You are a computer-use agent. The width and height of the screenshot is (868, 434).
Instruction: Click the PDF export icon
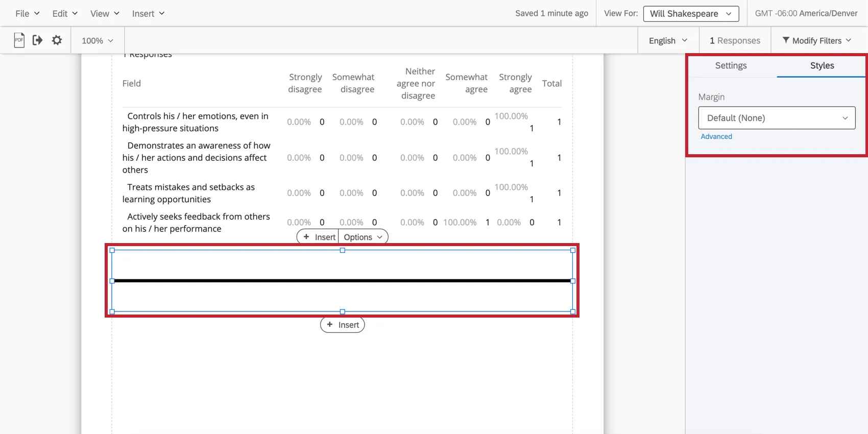pyautogui.click(x=19, y=40)
